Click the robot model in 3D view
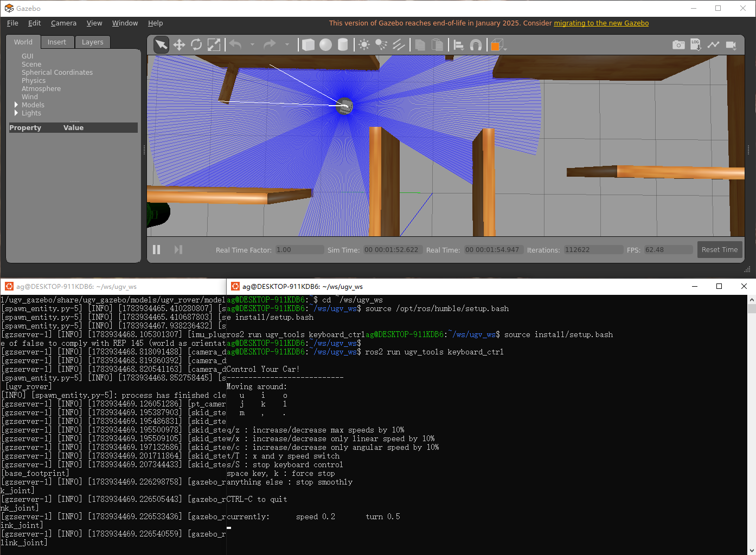The height and width of the screenshot is (555, 756). [x=344, y=106]
